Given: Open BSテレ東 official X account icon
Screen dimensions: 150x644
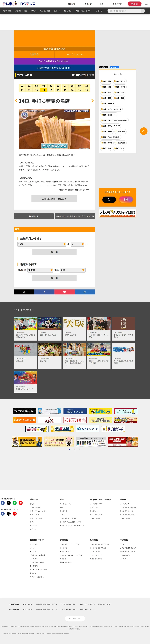Looking at the screenshot, I should (x=8, y=514).
